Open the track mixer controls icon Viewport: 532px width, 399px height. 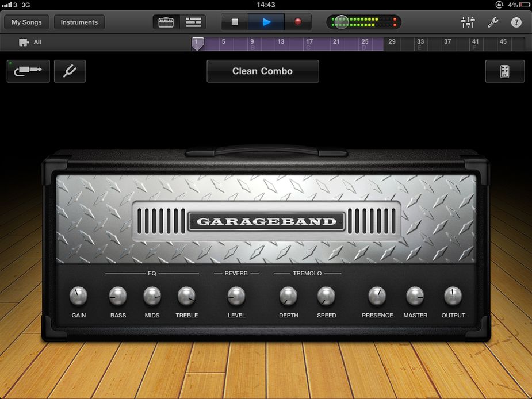(468, 22)
